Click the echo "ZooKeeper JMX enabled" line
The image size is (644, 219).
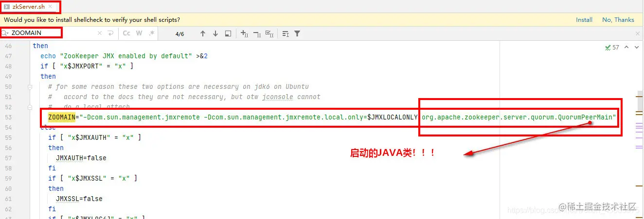[124, 56]
